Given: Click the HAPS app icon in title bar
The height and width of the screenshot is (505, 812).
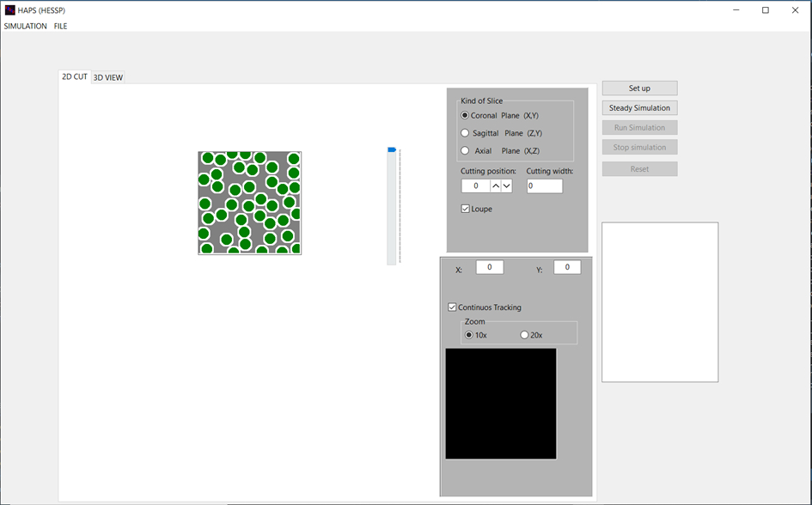Looking at the screenshot, I should pos(9,10).
